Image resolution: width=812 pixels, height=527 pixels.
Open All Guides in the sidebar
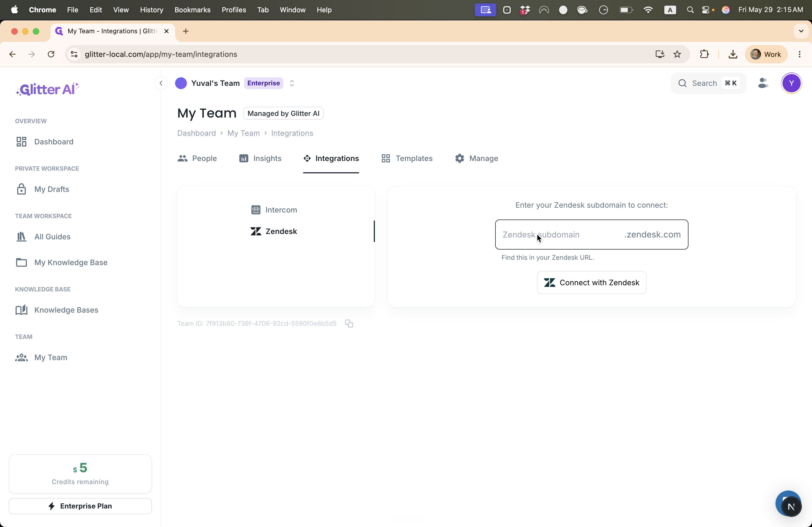43,237
